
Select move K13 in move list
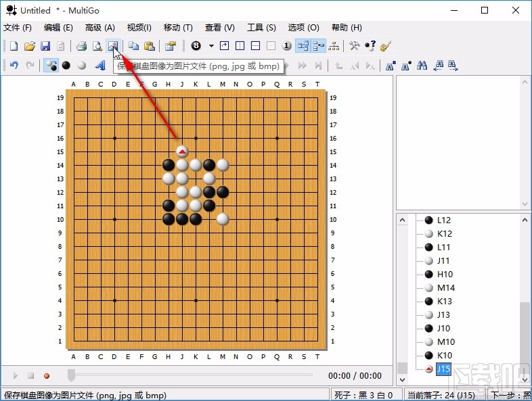[444, 302]
